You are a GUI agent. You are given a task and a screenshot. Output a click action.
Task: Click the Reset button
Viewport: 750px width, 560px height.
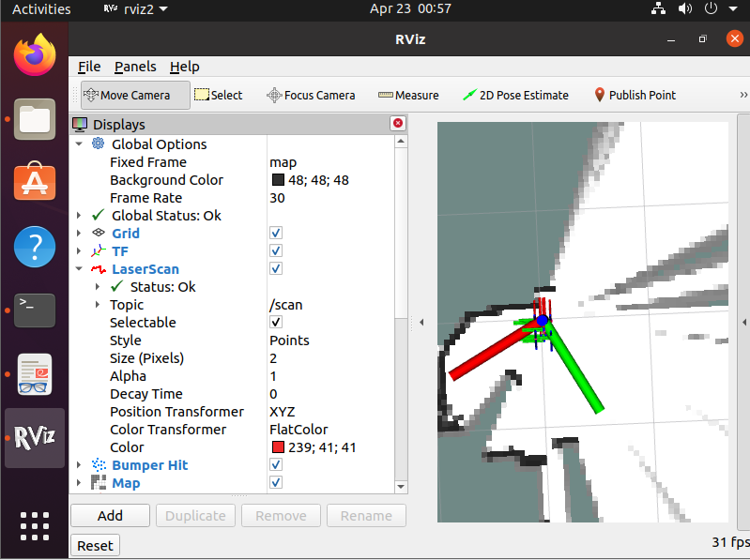(95, 546)
